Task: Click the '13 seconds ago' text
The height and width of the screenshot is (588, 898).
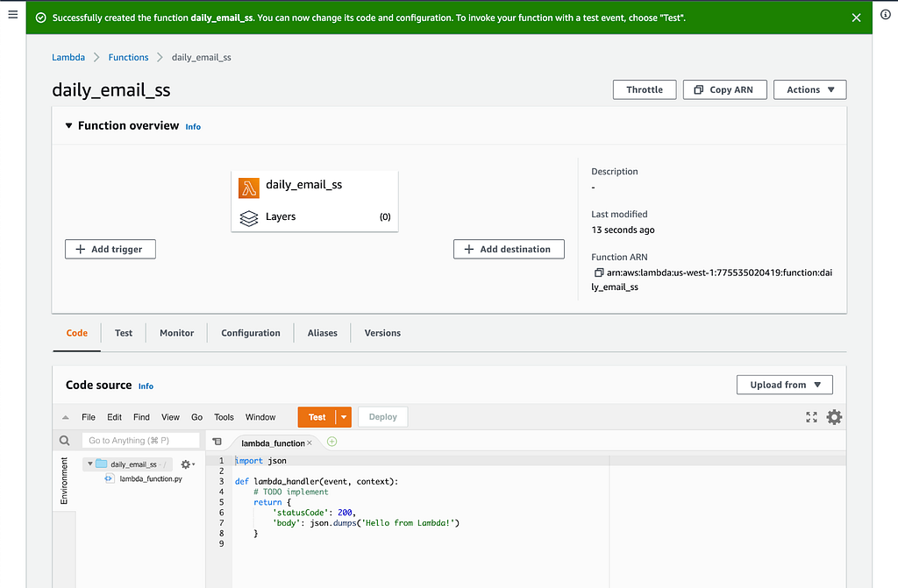Action: 624,230
